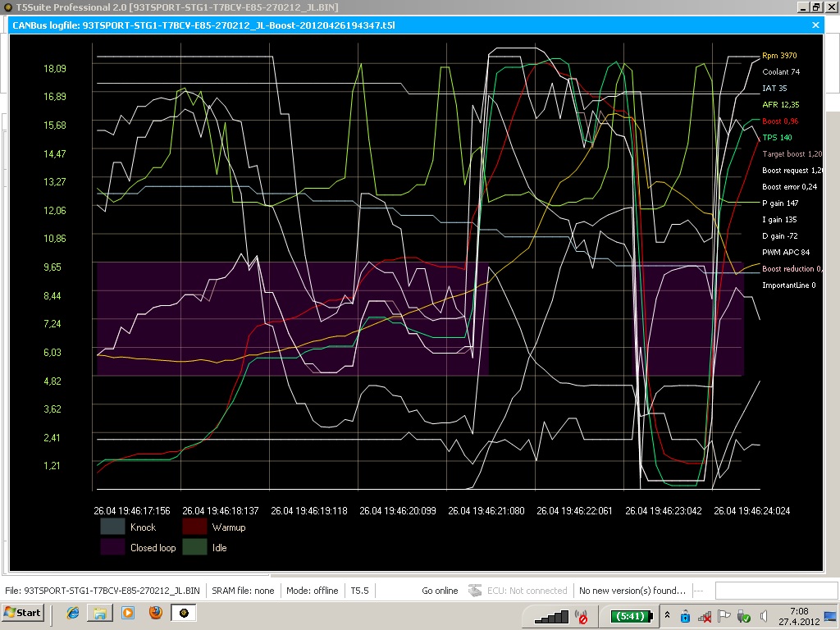The height and width of the screenshot is (630, 840).
Task: Toggle the Boost 0,96 legend entry
Action: [x=780, y=121]
